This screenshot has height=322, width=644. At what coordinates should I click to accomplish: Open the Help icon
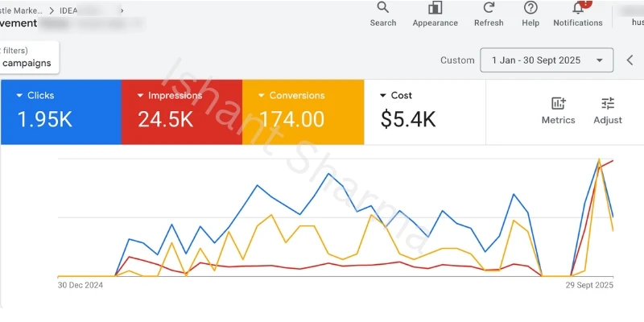(x=530, y=9)
